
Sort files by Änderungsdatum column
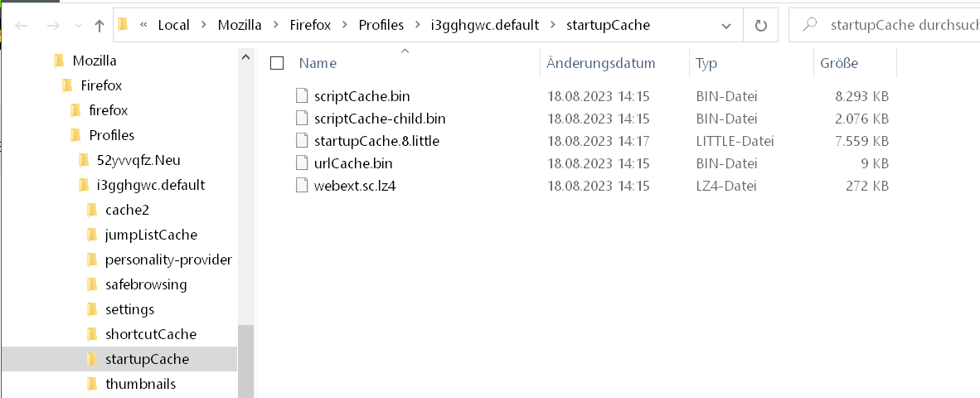(x=601, y=63)
